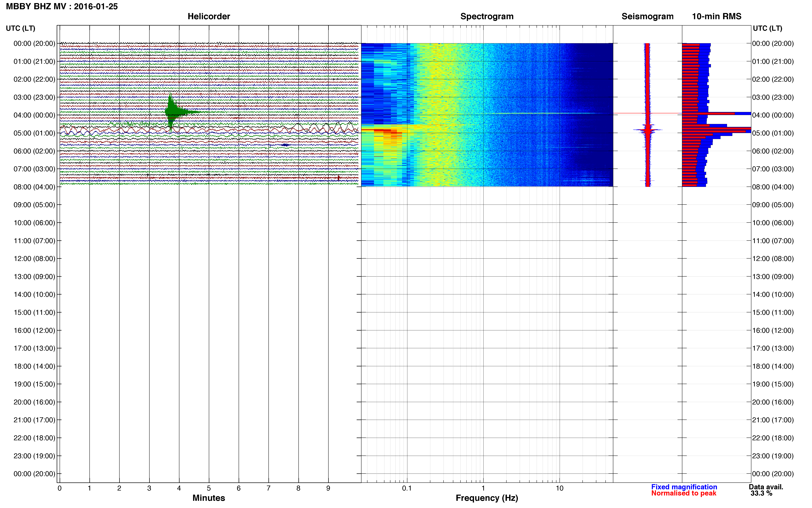
Task: Click "09:00 (05:00)" on the right time axis
Action: (773, 205)
